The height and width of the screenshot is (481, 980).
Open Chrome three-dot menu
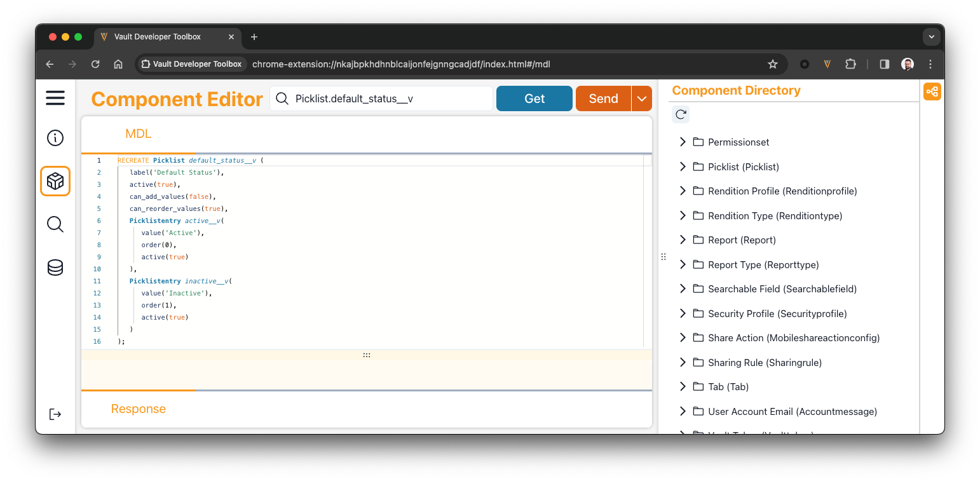click(930, 64)
